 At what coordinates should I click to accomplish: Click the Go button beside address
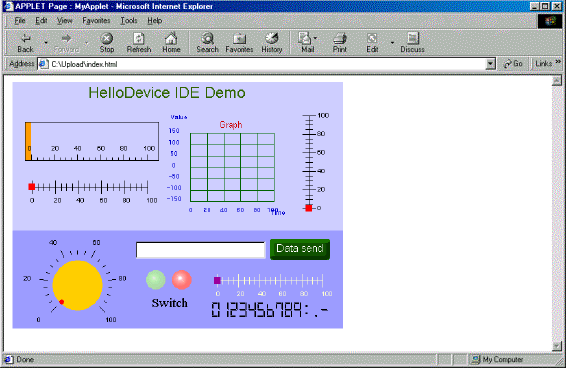(x=513, y=64)
